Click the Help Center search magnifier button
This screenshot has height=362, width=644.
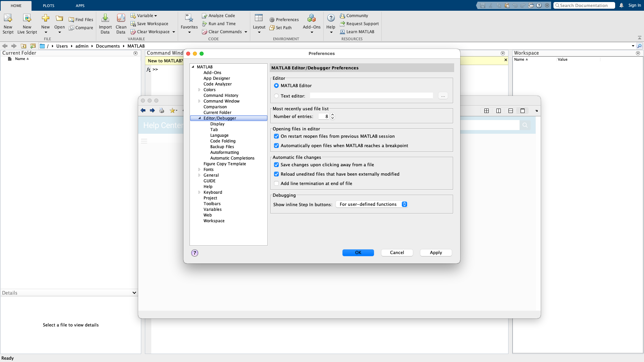pyautogui.click(x=525, y=125)
